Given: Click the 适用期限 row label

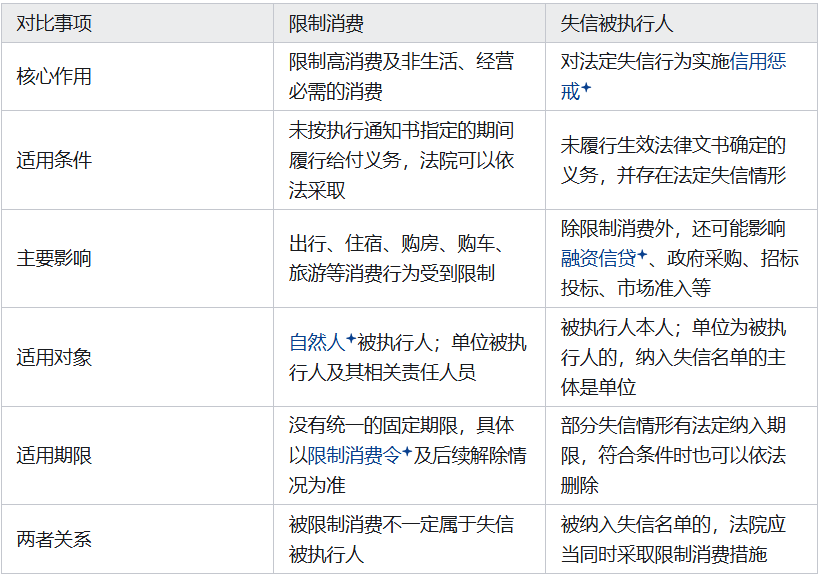Looking at the screenshot, I should point(54,455).
